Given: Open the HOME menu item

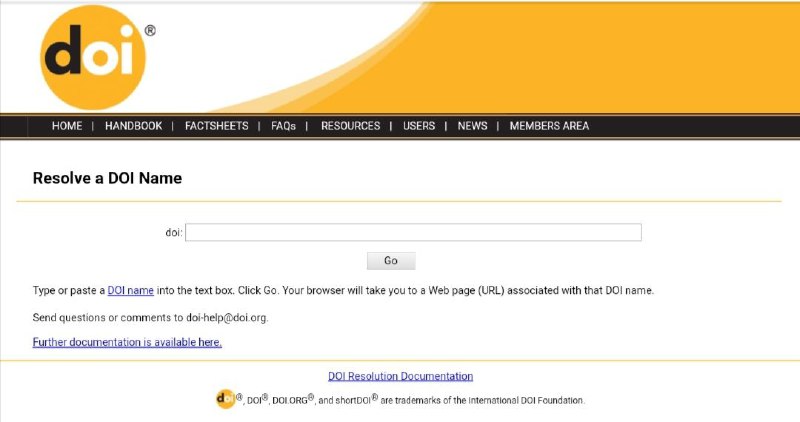Looking at the screenshot, I should click(67, 126).
